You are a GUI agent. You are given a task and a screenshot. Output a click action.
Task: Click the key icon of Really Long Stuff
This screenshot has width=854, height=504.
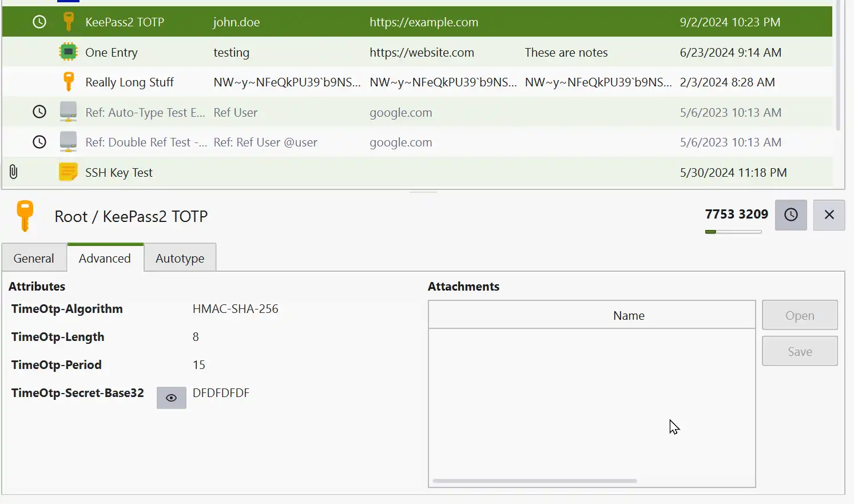click(68, 82)
